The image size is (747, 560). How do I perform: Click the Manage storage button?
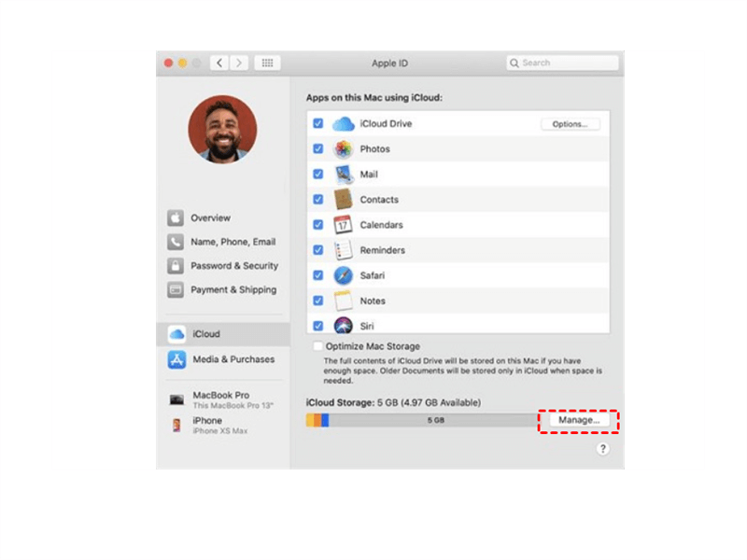[578, 420]
